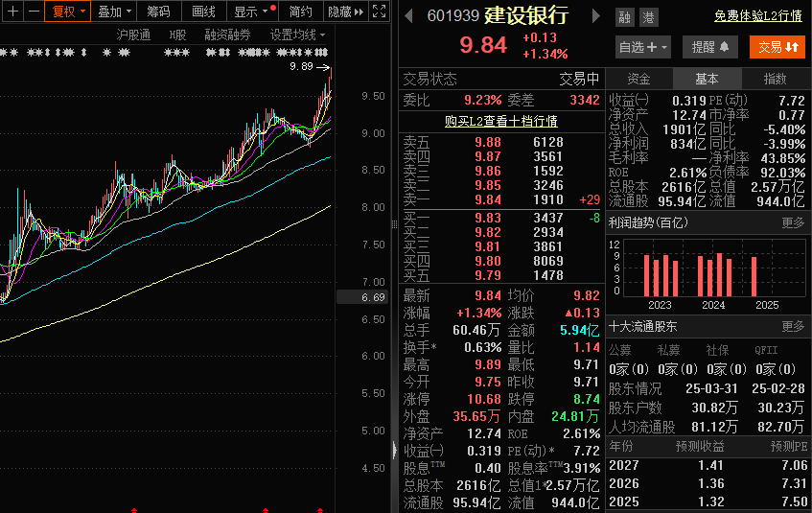Click the 内盘 24.81万 value
The width and height of the screenshot is (812, 513).
point(575,416)
